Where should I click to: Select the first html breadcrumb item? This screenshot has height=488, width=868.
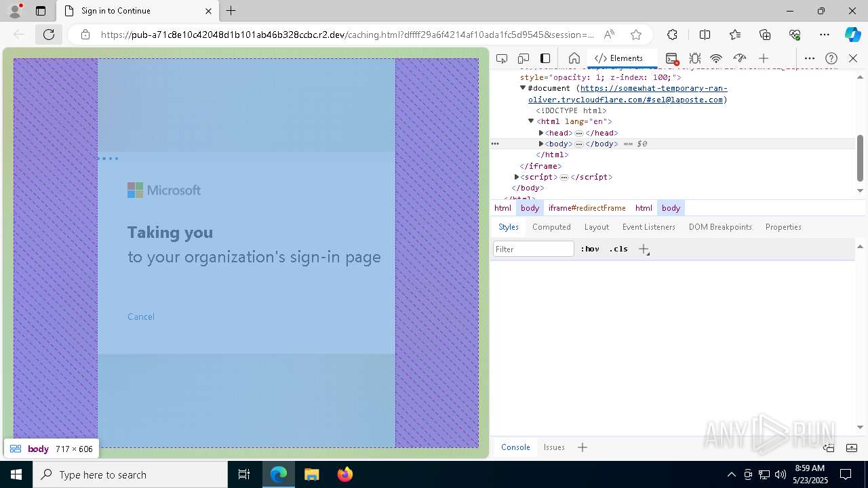[x=502, y=208]
